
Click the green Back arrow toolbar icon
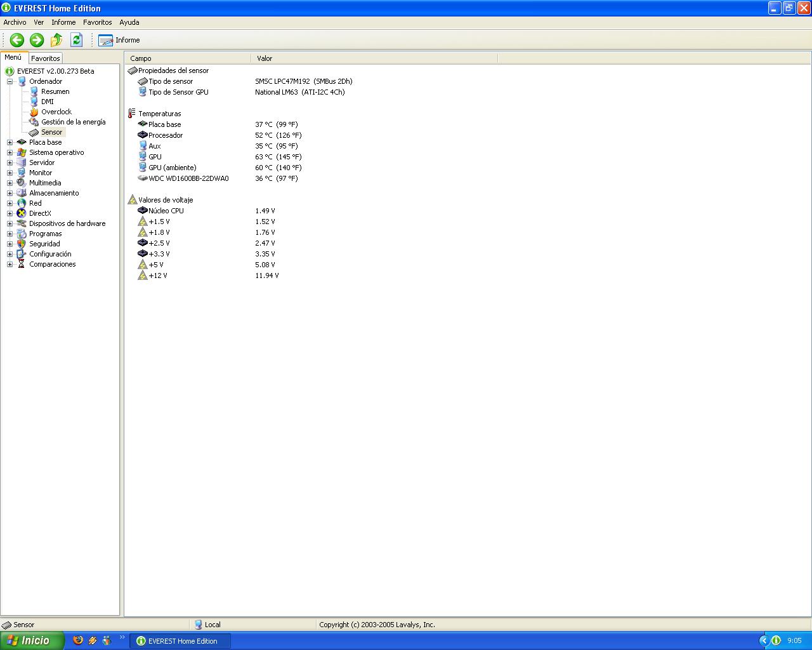(17, 40)
